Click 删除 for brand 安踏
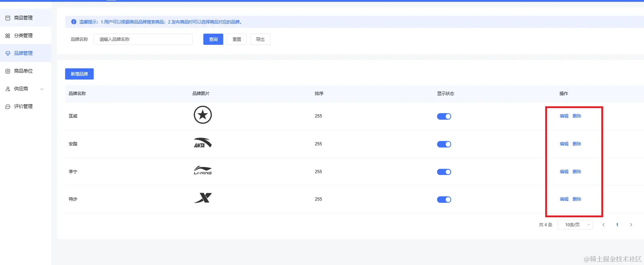This screenshot has height=265, width=644. coord(577,144)
